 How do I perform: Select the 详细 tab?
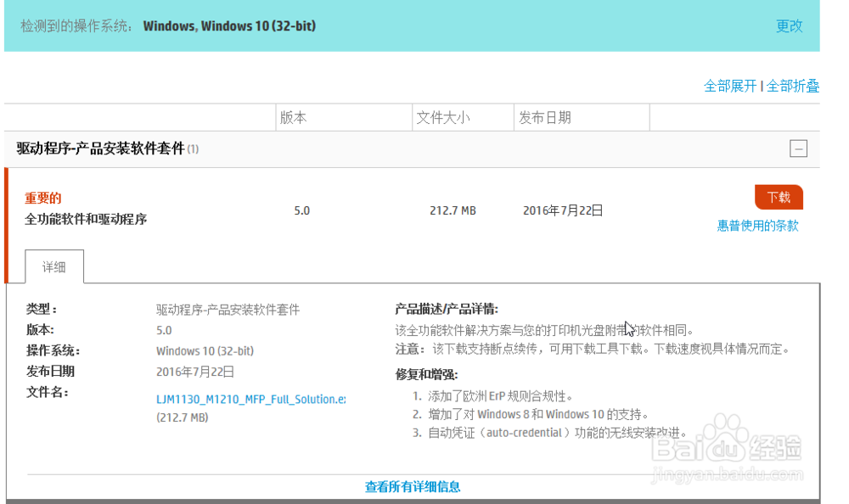coord(54,266)
